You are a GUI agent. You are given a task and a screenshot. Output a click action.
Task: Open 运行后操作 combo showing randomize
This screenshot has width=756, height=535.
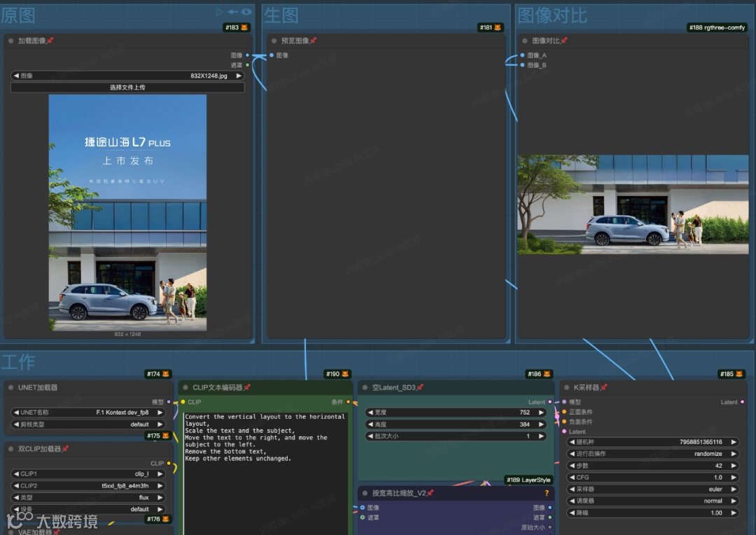(653, 454)
